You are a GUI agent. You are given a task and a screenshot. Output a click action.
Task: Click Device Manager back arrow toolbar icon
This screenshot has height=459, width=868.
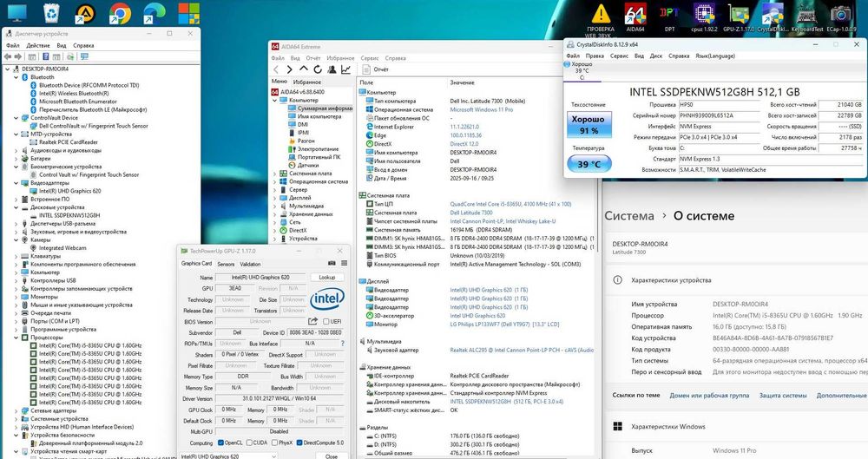pos(7,56)
